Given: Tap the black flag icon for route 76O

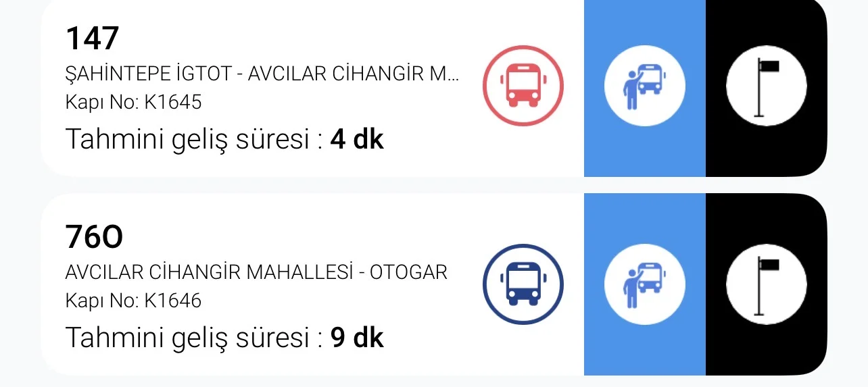Looking at the screenshot, I should [x=766, y=284].
